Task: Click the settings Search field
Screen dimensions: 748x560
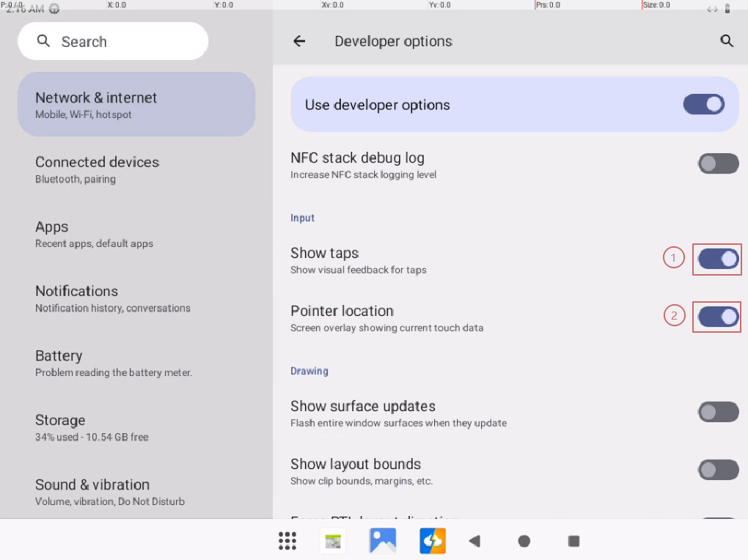Action: tap(113, 42)
